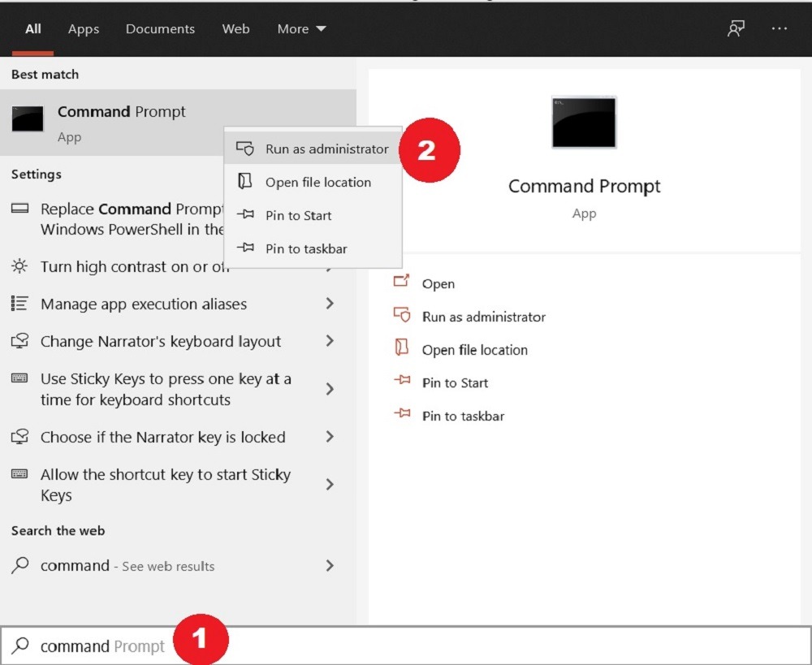
Task: Click the pin icon for Pin to taskbar in right panel
Action: point(402,415)
